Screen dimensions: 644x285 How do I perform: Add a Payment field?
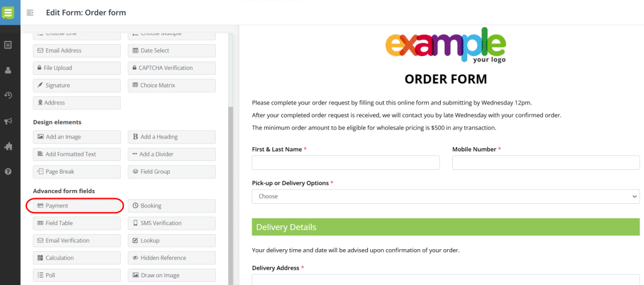click(75, 206)
